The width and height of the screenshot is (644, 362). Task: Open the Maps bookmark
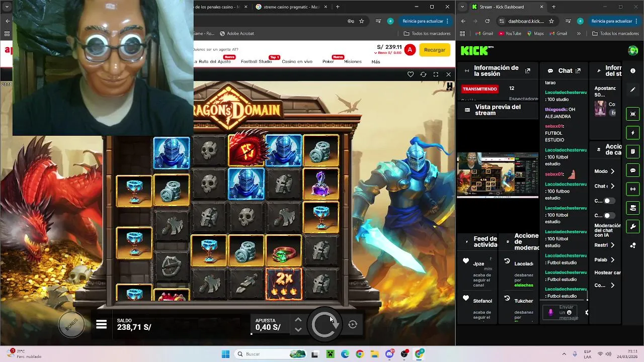(x=535, y=34)
